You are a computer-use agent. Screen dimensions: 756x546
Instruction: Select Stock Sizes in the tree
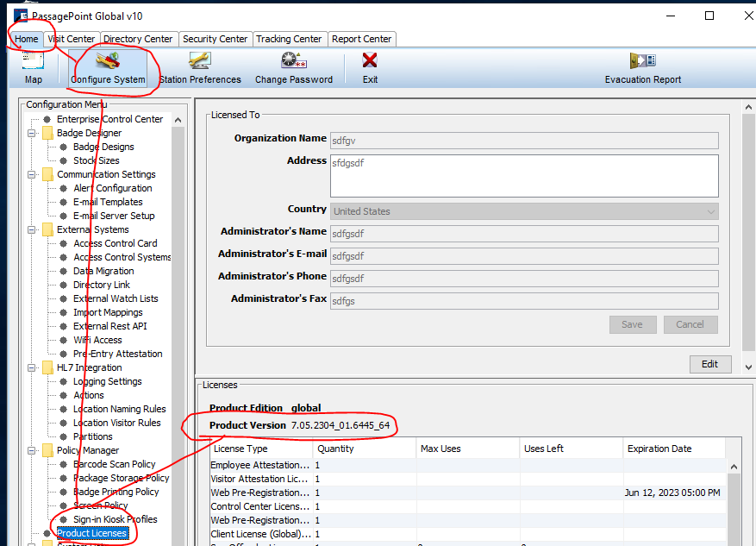tap(96, 160)
